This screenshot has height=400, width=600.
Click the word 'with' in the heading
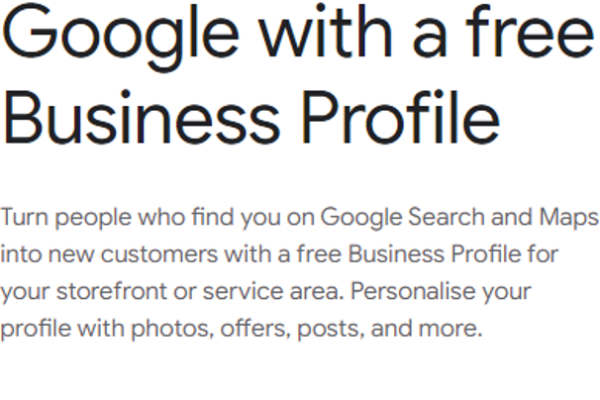326,31
